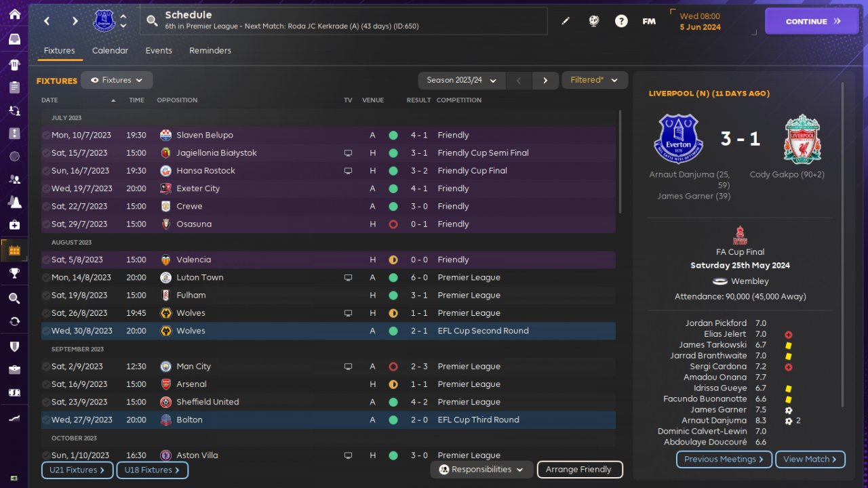Click the Arrange Friendly button
Screen dimensions: 868x488
click(x=580, y=469)
